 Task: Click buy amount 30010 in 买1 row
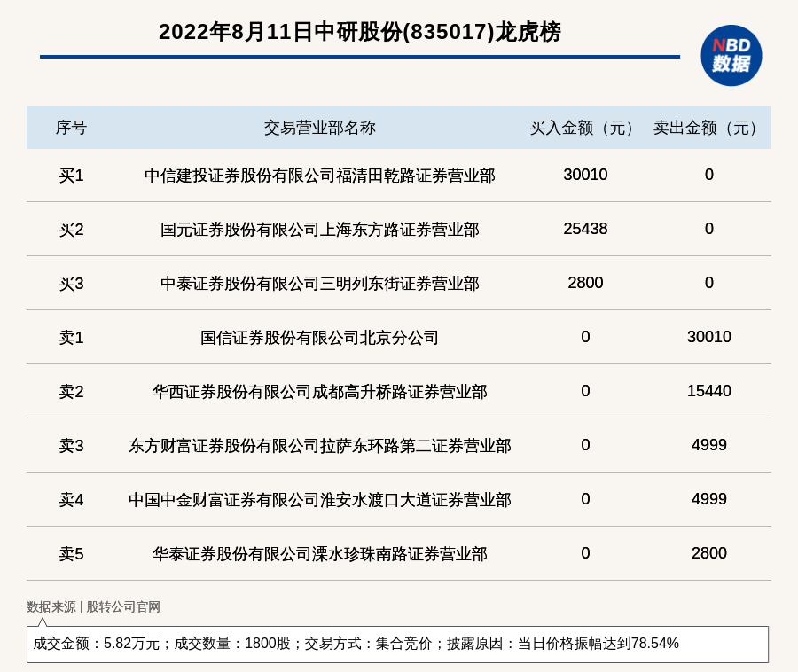point(585,175)
